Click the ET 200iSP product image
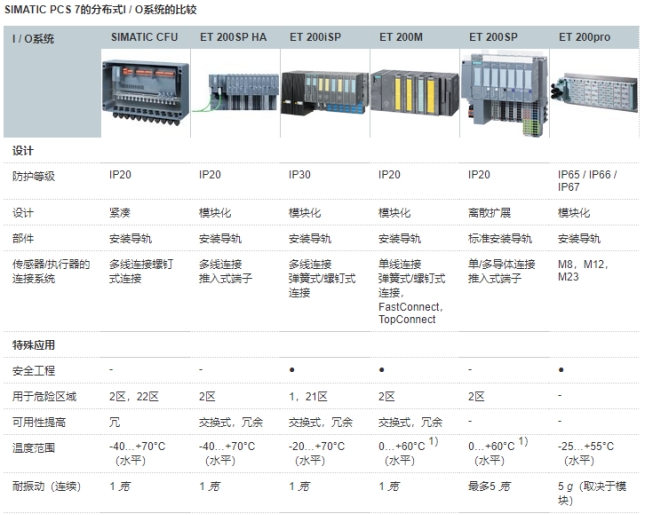The height and width of the screenshot is (515, 645). tap(325, 92)
